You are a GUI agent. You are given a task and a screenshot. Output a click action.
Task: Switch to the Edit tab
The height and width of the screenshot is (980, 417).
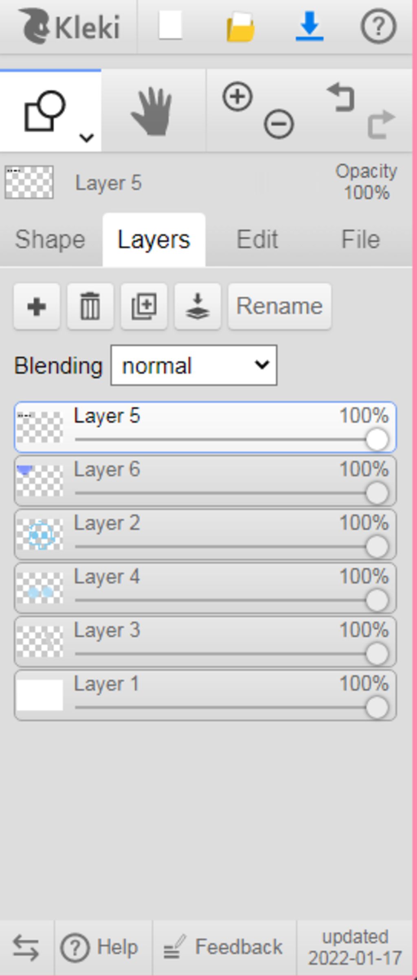[x=257, y=239]
